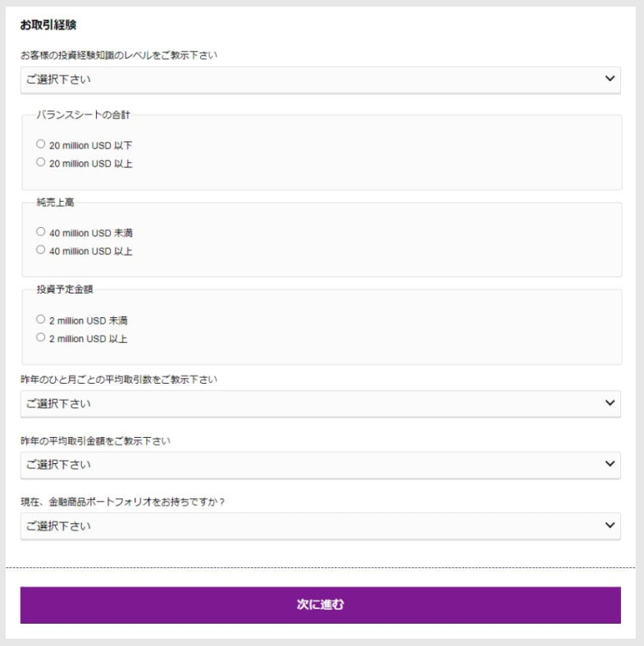
Task: Expand the monthly average trade count dropdown
Action: (x=320, y=403)
